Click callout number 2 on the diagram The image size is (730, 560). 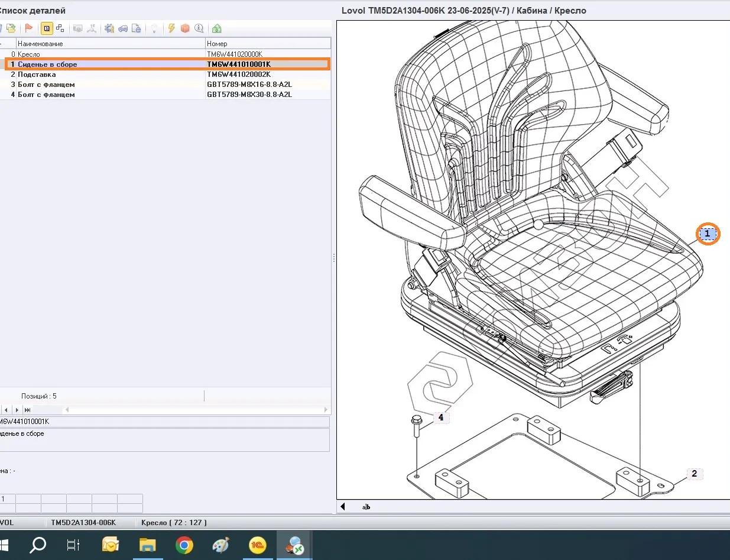[694, 474]
